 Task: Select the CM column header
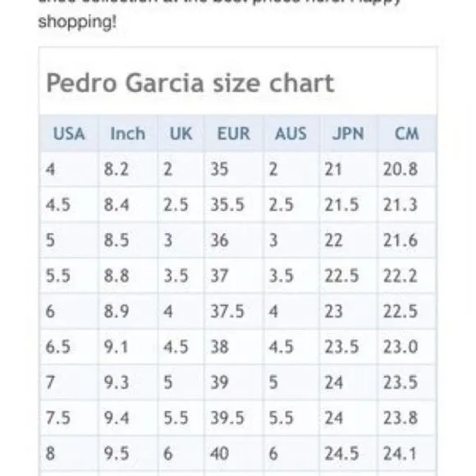coord(407,134)
